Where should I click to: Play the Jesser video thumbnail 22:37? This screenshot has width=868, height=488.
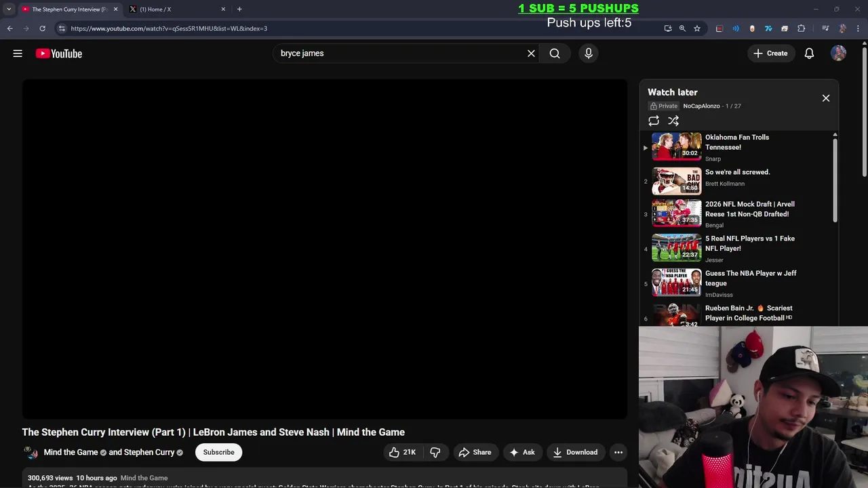677,247
